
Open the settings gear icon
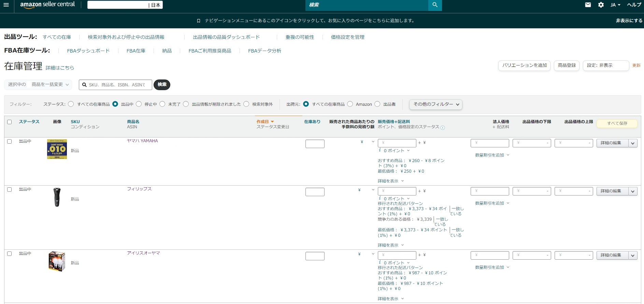pos(601,5)
